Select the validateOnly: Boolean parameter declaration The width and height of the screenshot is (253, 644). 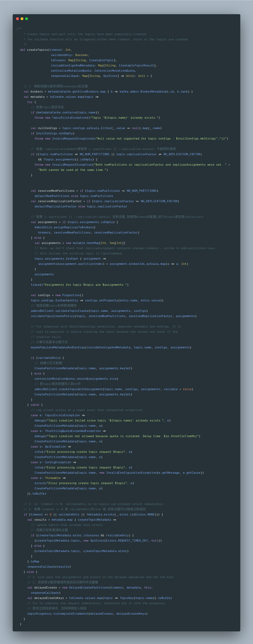point(70,55)
